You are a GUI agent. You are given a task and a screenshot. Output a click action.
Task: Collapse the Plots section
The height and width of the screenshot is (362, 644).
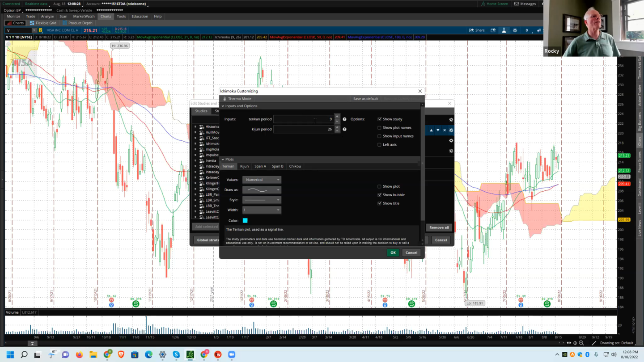click(x=224, y=159)
